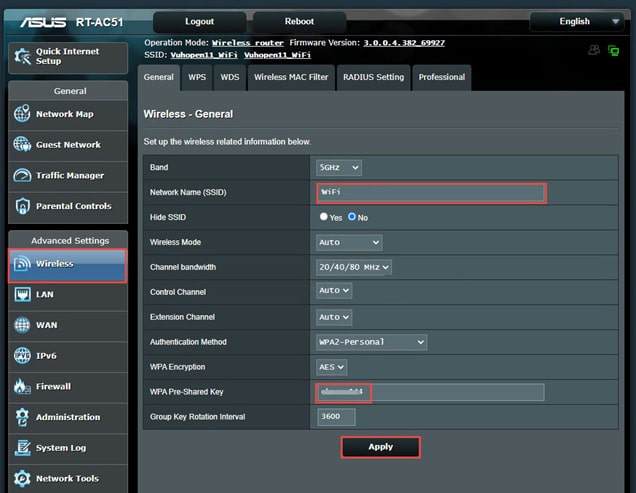Open the WAN globe icon

tap(22, 325)
